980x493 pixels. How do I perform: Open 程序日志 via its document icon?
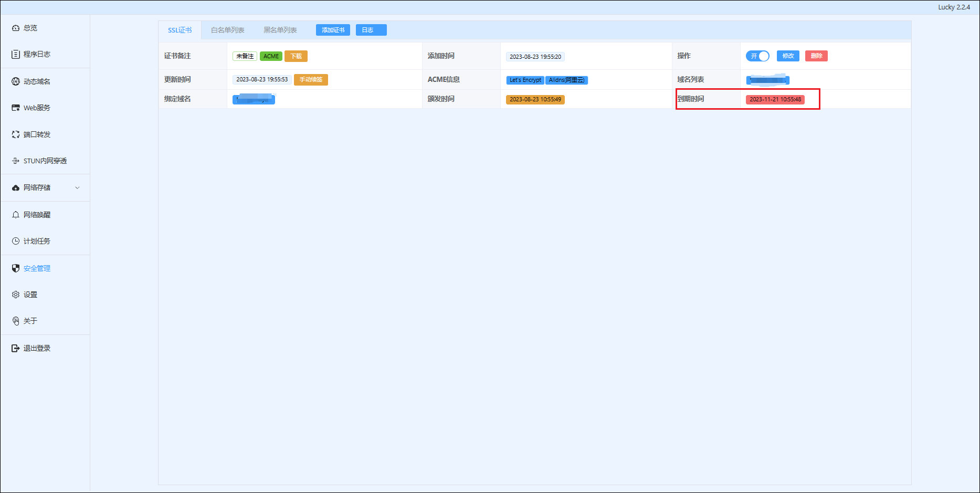[16, 54]
